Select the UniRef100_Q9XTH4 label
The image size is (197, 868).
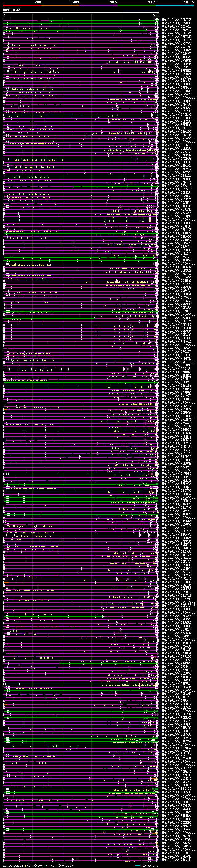pyautogui.click(x=177, y=47)
